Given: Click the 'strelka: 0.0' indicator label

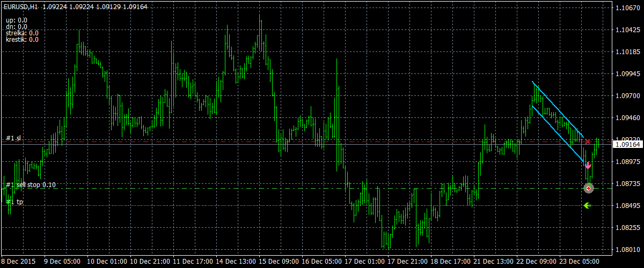Looking at the screenshot, I should pyautogui.click(x=22, y=33).
